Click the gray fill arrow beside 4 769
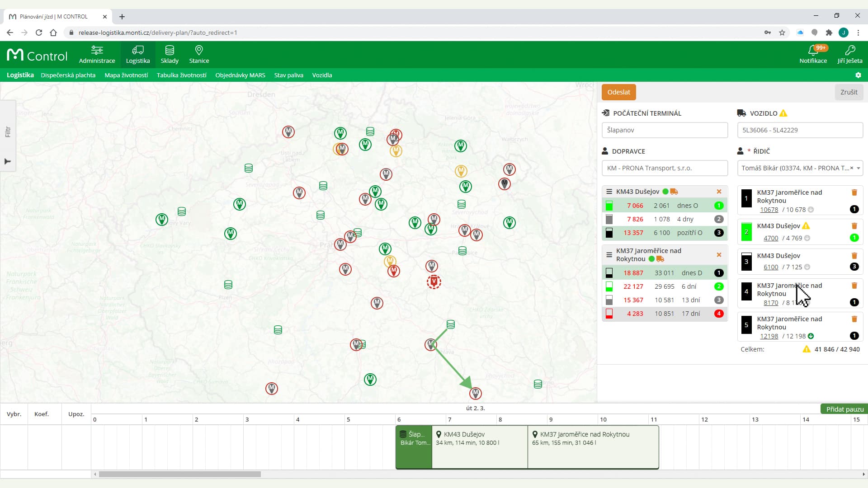This screenshot has width=868, height=488. coord(807,238)
